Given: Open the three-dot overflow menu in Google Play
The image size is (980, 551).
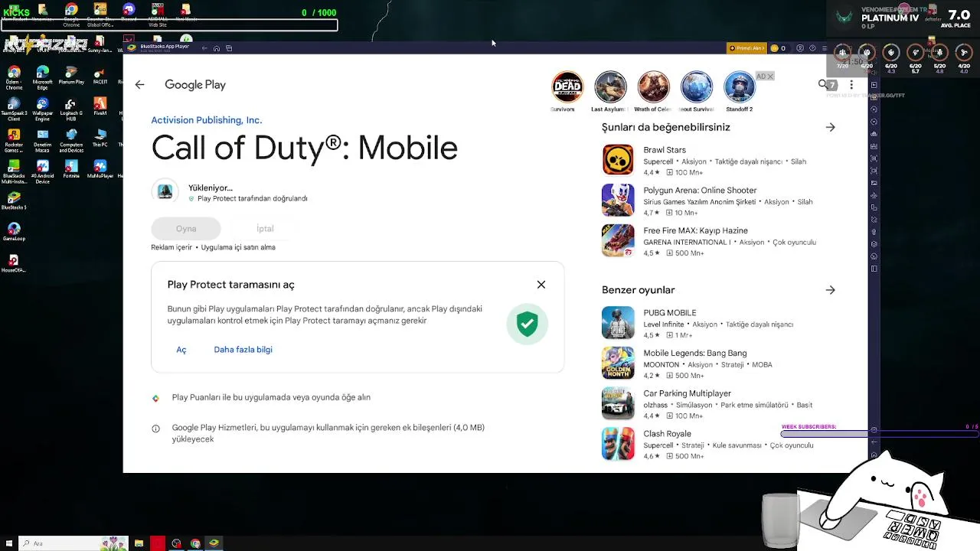Looking at the screenshot, I should tap(851, 85).
